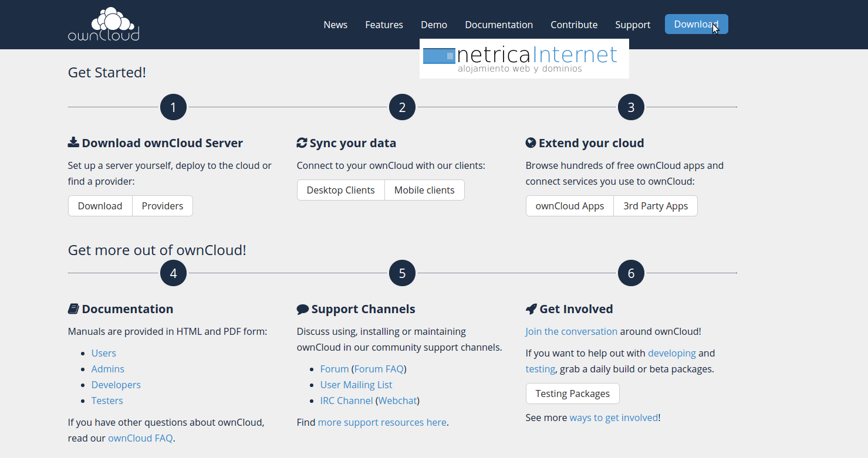This screenshot has width=868, height=458.
Task: Click the Extend your cloud heading text
Action: point(592,143)
